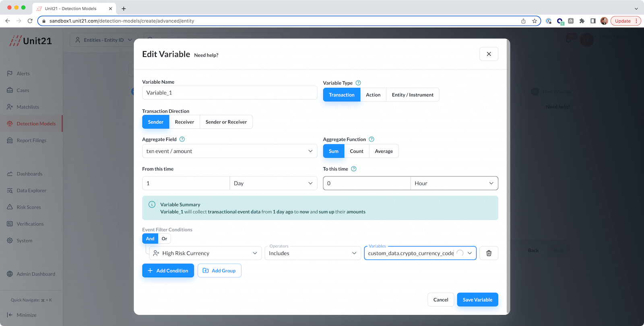Go to Risk Scores section
The height and width of the screenshot is (326, 644).
click(x=31, y=207)
